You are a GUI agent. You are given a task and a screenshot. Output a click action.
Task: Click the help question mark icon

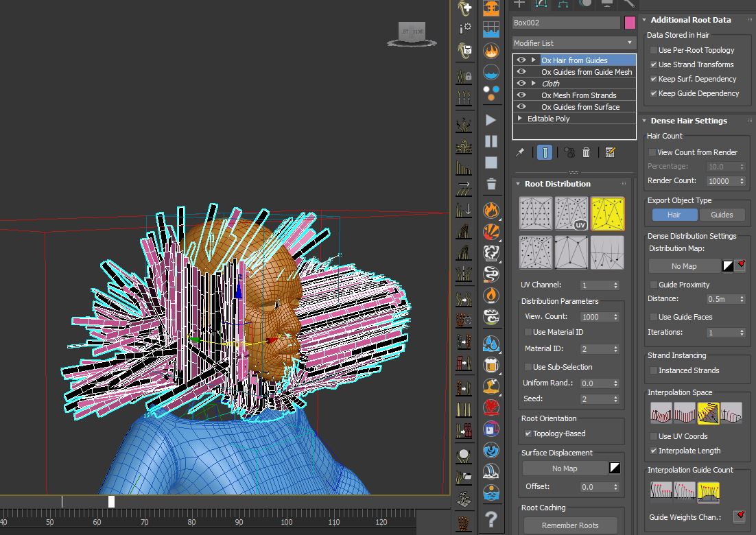(x=491, y=519)
